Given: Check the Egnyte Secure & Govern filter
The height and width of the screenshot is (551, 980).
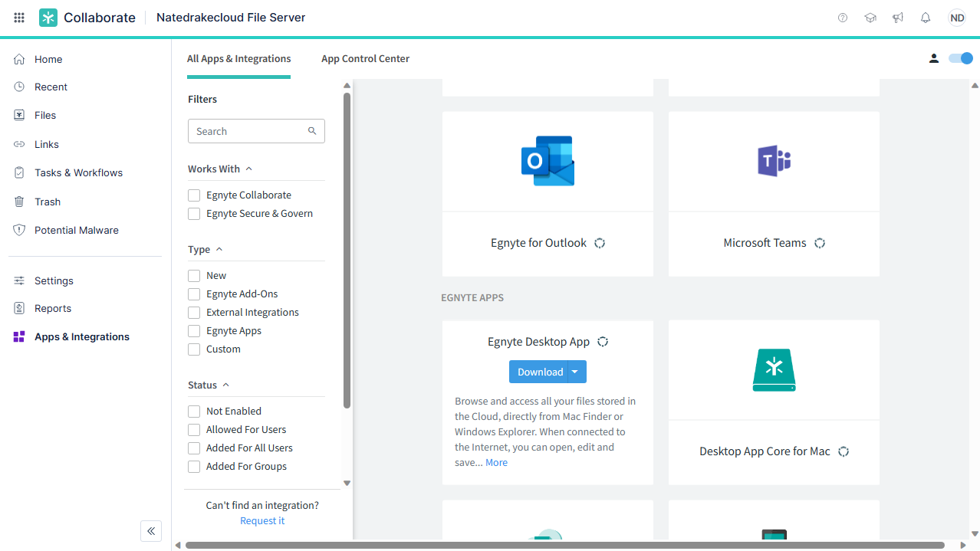Looking at the screenshot, I should (194, 214).
